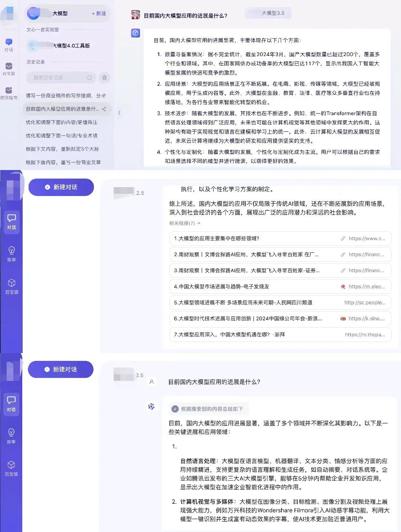
Task: Click pin icon on 请写一份商业稿件 history row
Action: tap(104, 96)
